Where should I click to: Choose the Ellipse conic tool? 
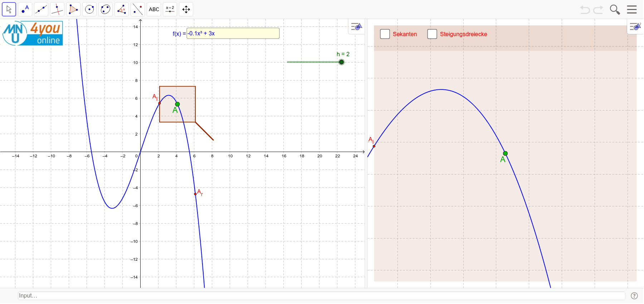106,9
